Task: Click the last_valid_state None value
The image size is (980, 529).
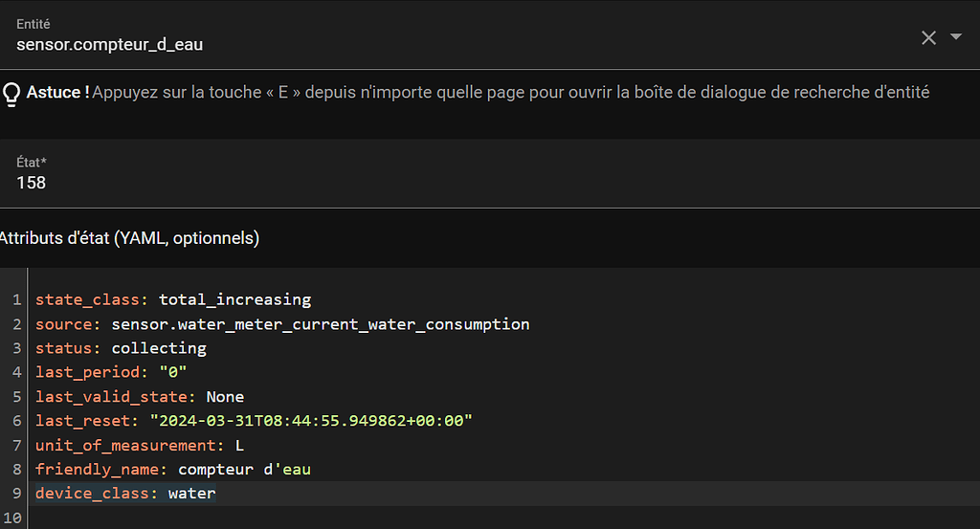Action: [x=225, y=397]
